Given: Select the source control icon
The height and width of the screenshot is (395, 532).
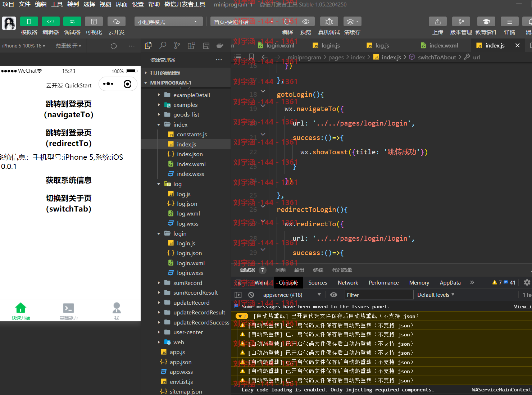Looking at the screenshot, I should tap(177, 45).
